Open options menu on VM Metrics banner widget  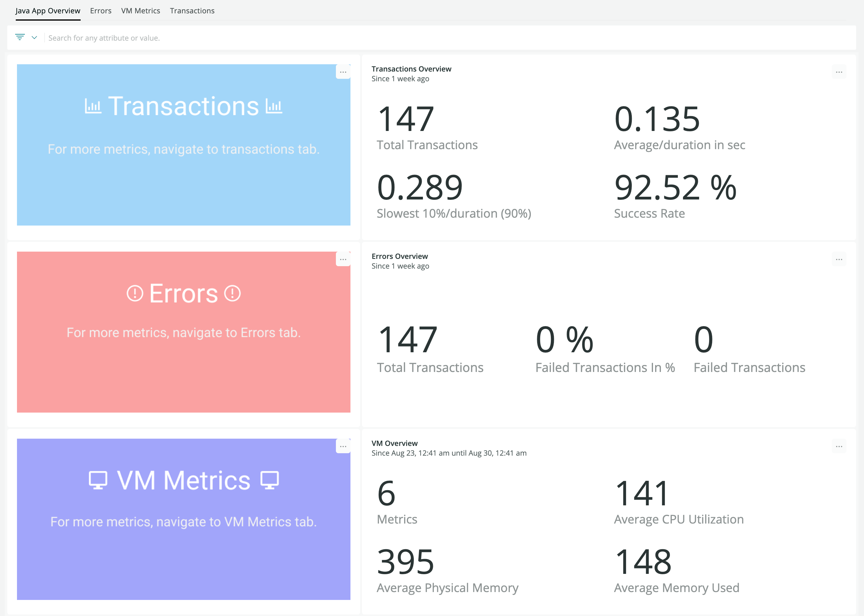(343, 447)
